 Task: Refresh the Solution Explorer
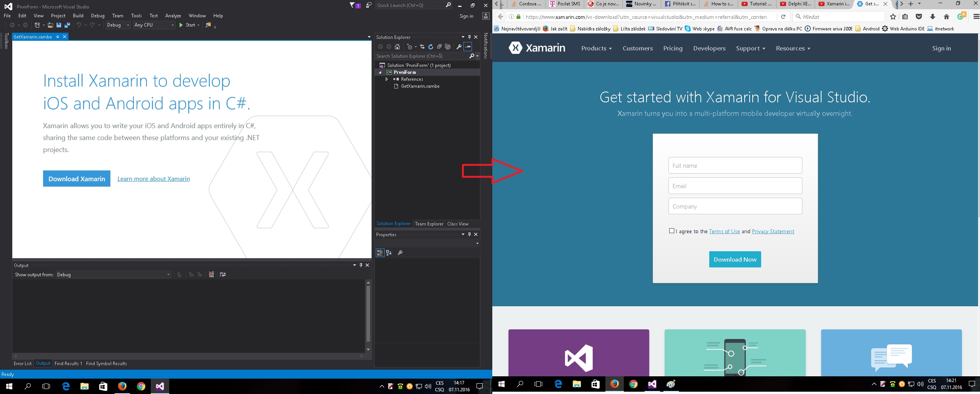(431, 47)
